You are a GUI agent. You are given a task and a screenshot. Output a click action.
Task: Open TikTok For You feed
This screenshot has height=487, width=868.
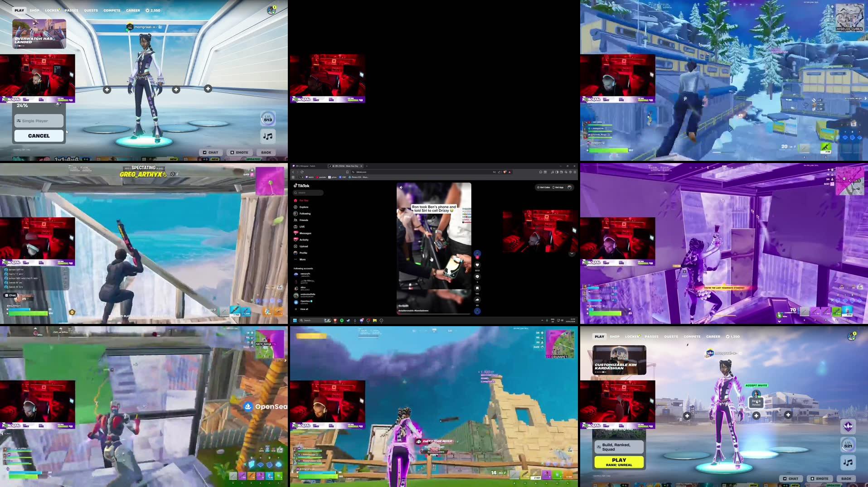point(301,200)
